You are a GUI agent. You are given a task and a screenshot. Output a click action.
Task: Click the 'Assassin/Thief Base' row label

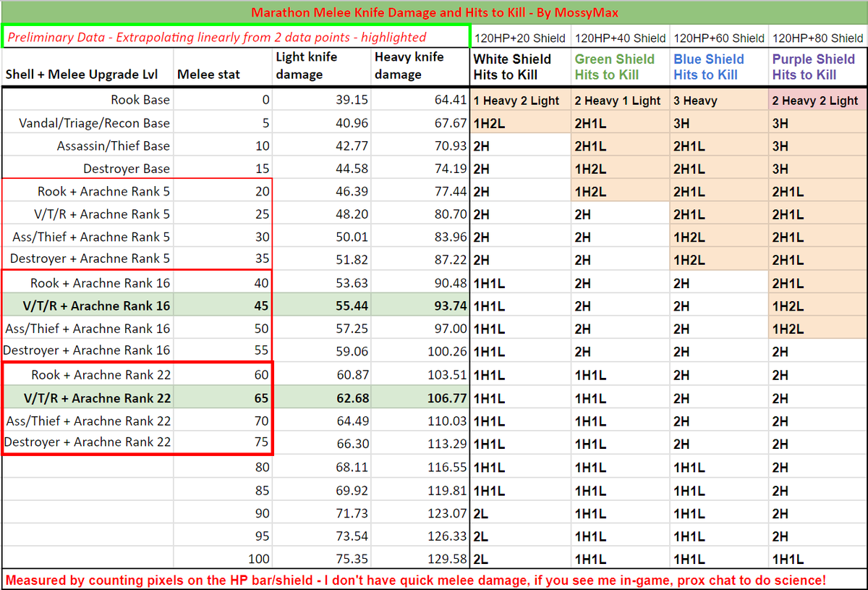tap(88, 146)
